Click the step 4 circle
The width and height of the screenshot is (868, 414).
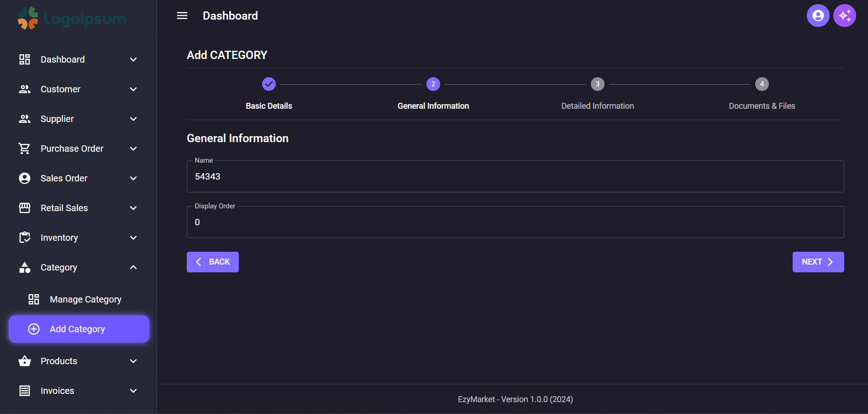tap(762, 84)
